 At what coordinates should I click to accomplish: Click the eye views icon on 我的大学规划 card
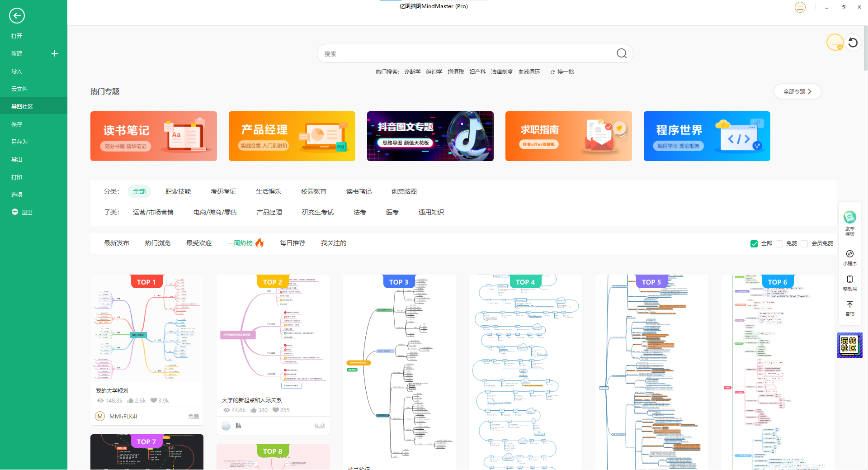tap(100, 400)
